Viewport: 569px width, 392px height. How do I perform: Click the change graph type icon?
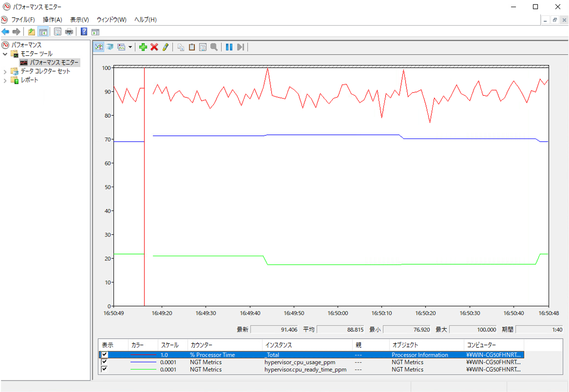point(121,47)
